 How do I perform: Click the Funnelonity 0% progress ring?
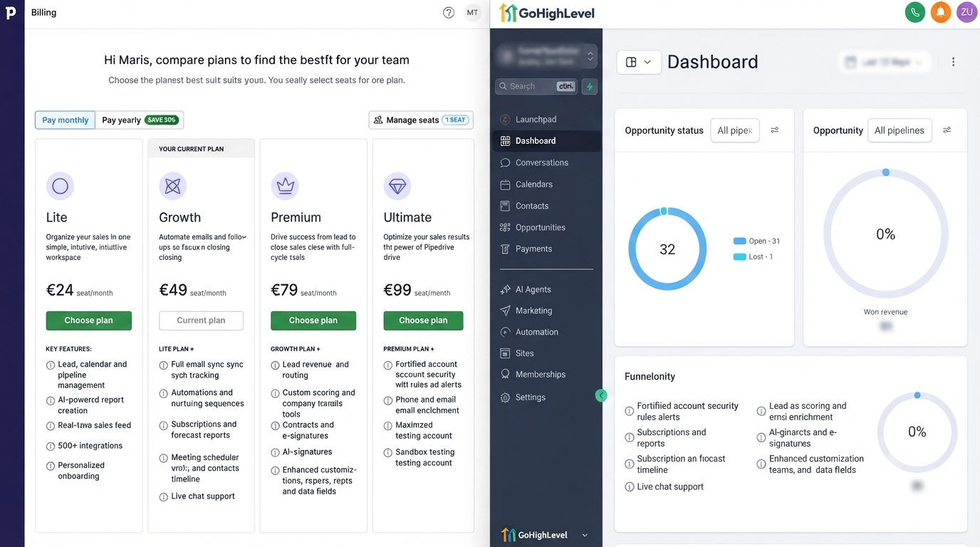pyautogui.click(x=917, y=432)
